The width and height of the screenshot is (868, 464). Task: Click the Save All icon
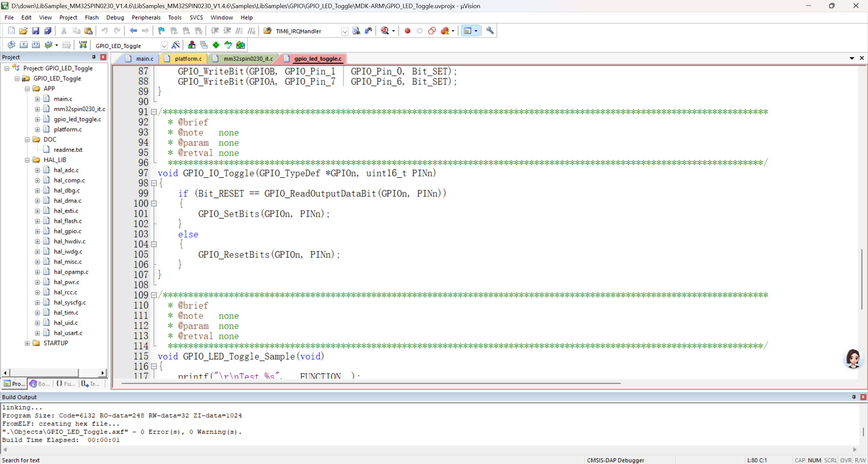(48, 31)
